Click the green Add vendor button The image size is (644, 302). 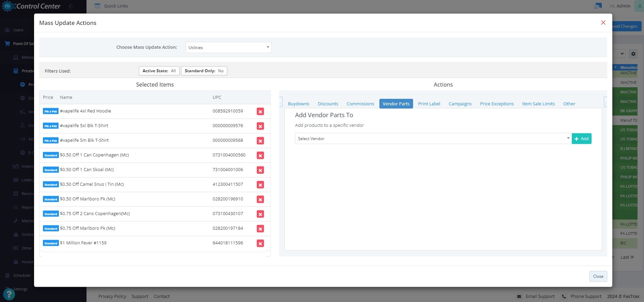tap(581, 138)
